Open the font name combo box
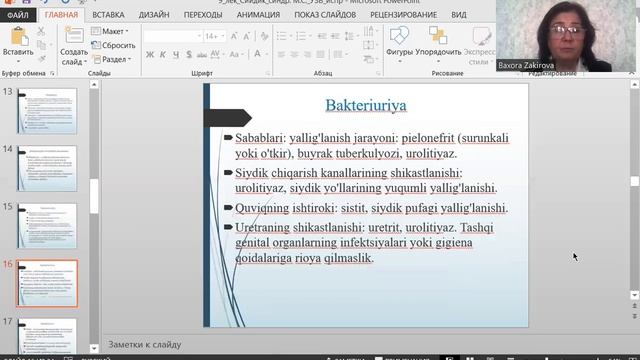 click(173, 36)
